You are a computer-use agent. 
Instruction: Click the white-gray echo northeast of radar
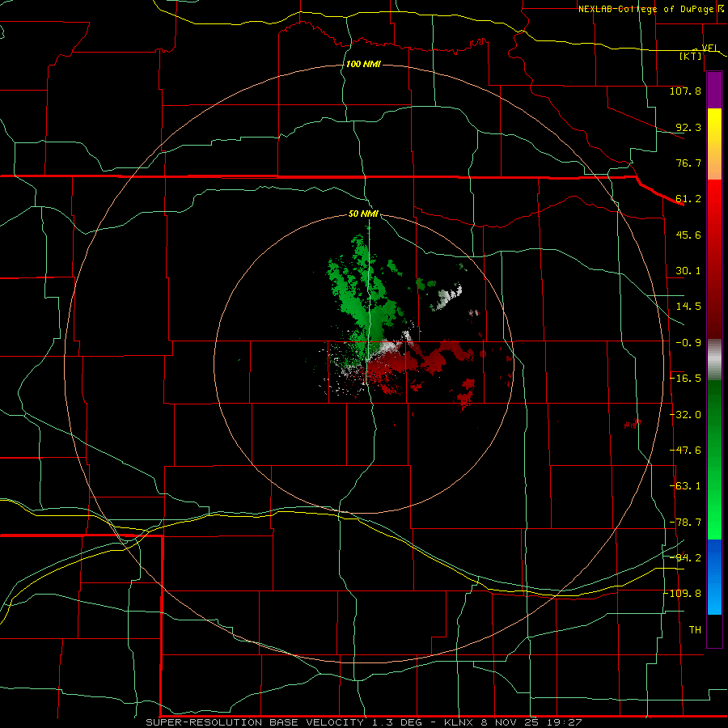pos(447,297)
